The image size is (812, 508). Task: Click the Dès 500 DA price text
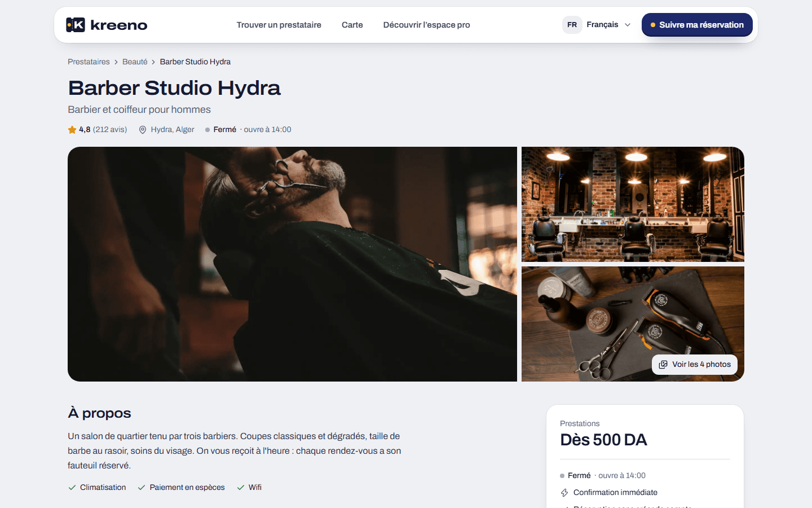(603, 440)
